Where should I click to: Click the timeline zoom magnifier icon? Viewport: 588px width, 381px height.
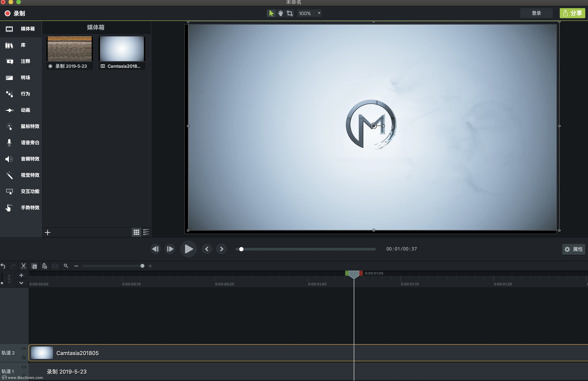point(66,266)
